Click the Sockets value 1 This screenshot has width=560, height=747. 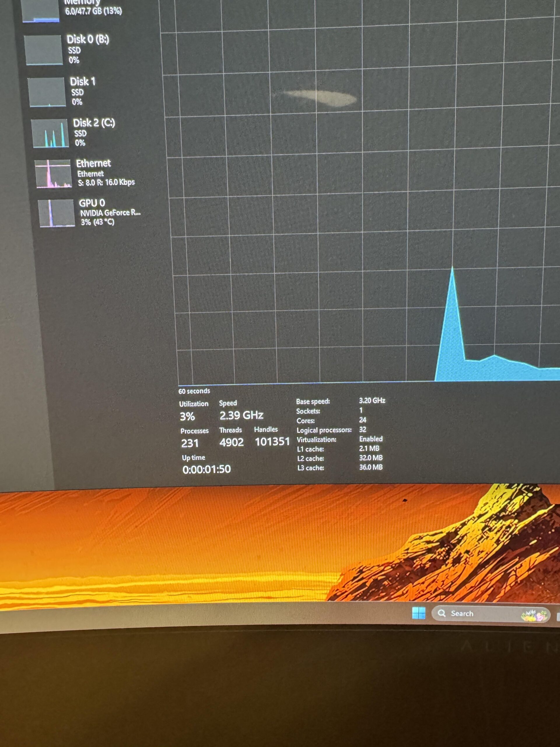tap(360, 410)
